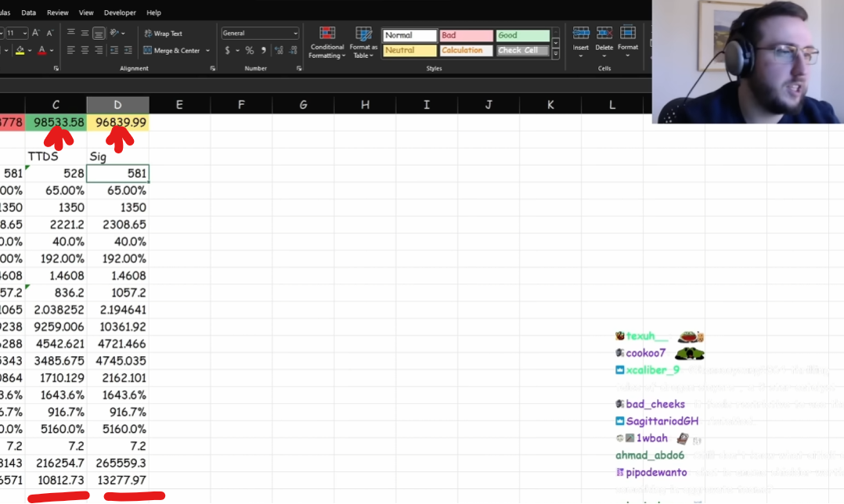The width and height of the screenshot is (844, 504).
Task: Open Number format dialog launcher
Action: coord(299,69)
